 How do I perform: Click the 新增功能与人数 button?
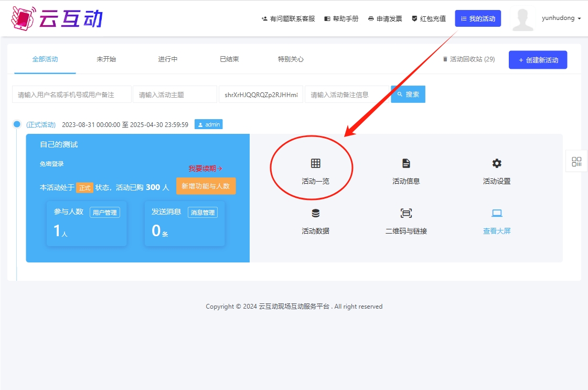206,186
